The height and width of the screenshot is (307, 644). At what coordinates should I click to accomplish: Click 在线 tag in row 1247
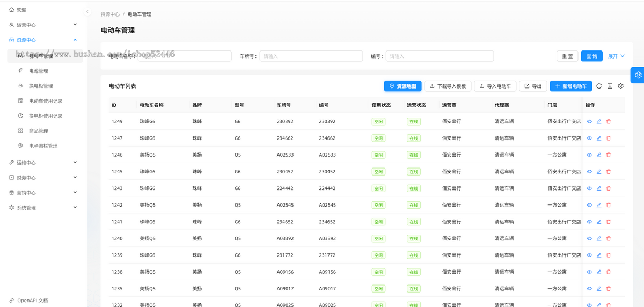coord(413,138)
